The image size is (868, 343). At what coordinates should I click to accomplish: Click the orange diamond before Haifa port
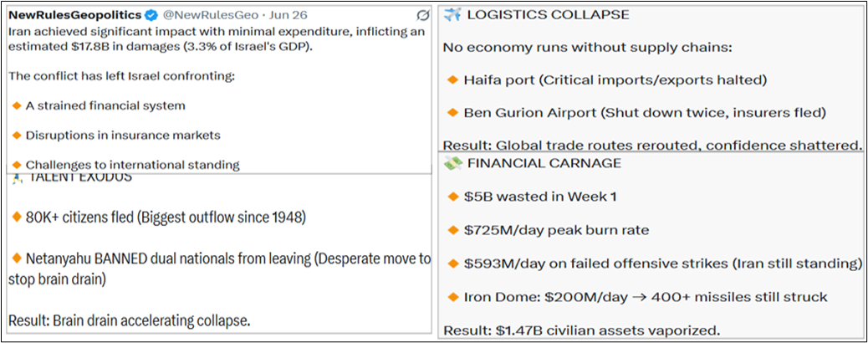[452, 80]
